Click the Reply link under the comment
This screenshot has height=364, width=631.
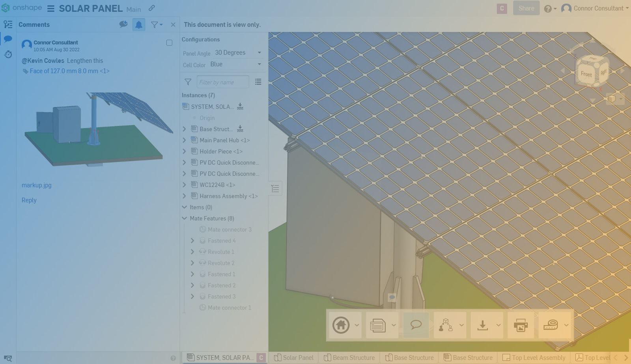(29, 200)
